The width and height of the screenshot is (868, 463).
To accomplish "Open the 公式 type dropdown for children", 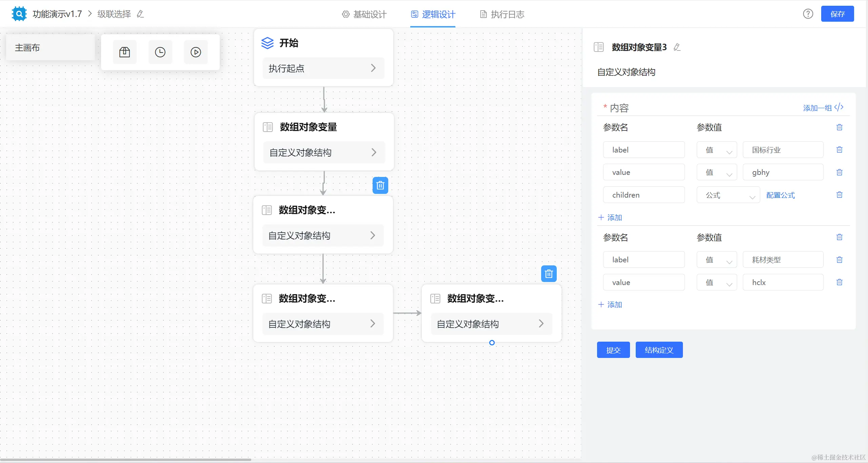I will point(728,195).
